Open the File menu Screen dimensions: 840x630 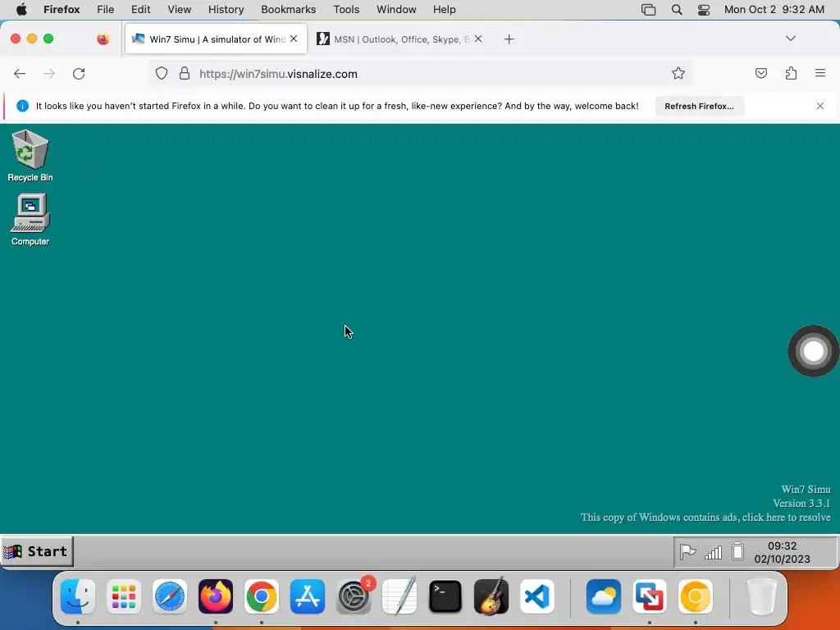pyautogui.click(x=106, y=10)
